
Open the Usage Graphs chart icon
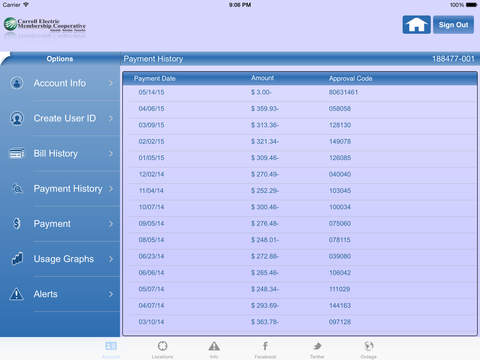pos(17,259)
